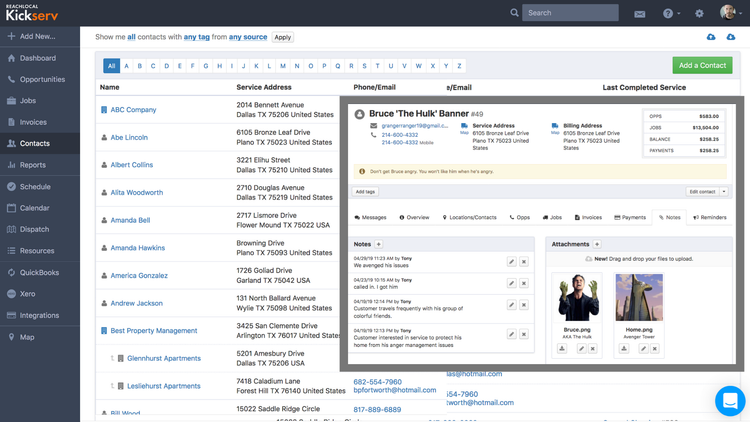Click the Add New plus icon

[x=11, y=36]
